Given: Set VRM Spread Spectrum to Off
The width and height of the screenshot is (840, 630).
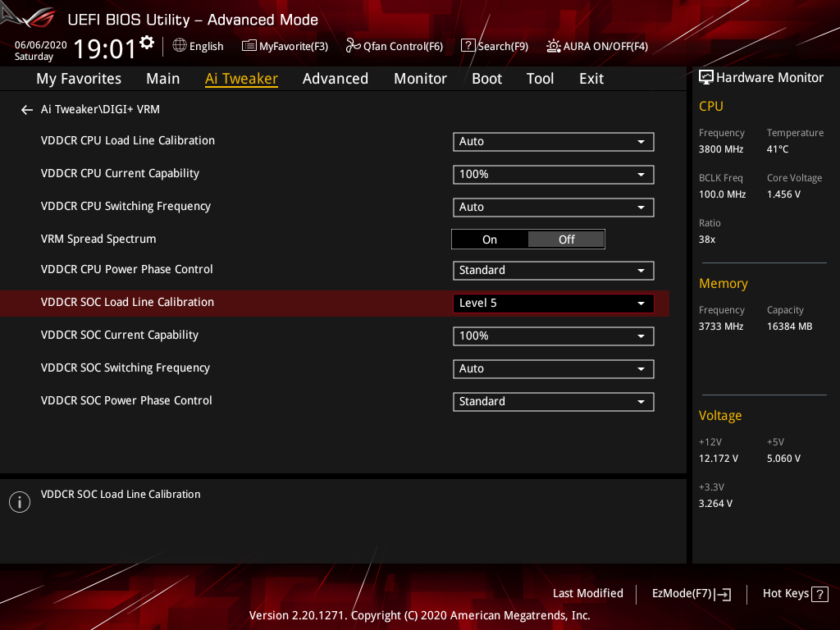Looking at the screenshot, I should click(x=567, y=240).
